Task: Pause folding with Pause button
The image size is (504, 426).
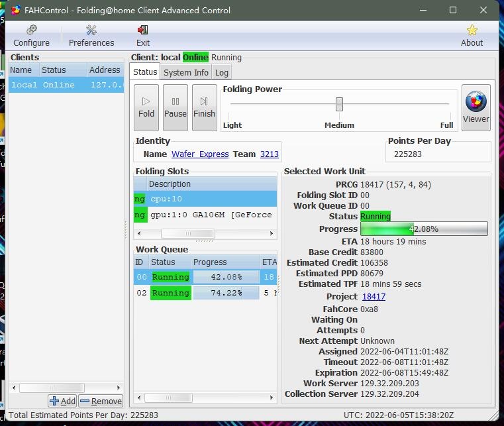Action: pos(176,108)
